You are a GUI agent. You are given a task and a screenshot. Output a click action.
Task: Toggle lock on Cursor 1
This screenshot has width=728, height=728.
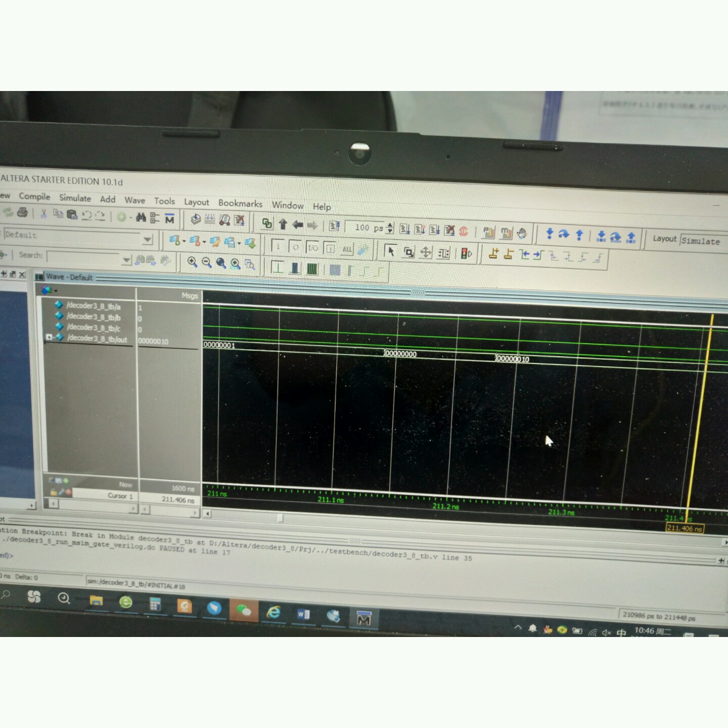pos(54,492)
